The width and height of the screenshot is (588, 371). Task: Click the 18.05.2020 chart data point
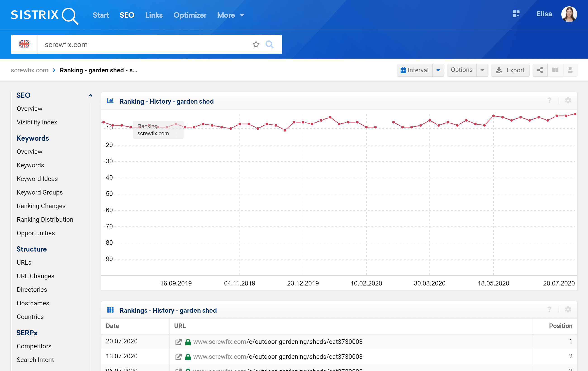pyautogui.click(x=493, y=116)
